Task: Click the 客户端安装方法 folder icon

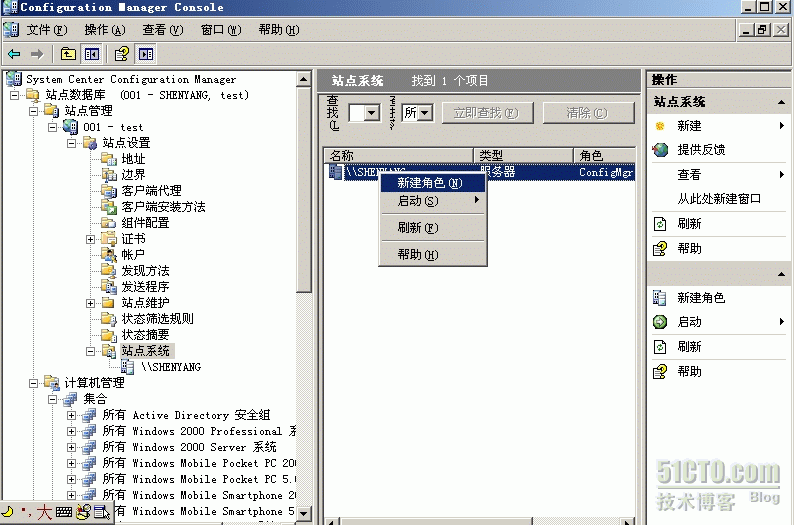Action: click(109, 207)
